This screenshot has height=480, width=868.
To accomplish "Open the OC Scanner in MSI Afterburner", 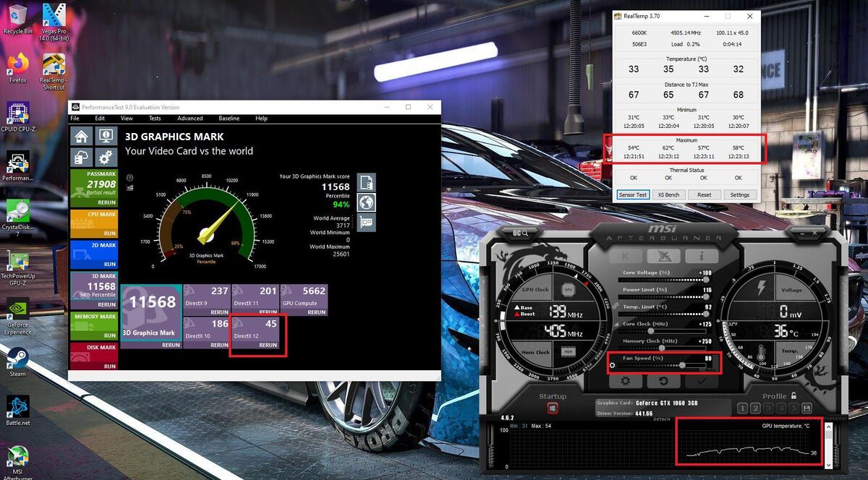I will tap(521, 233).
